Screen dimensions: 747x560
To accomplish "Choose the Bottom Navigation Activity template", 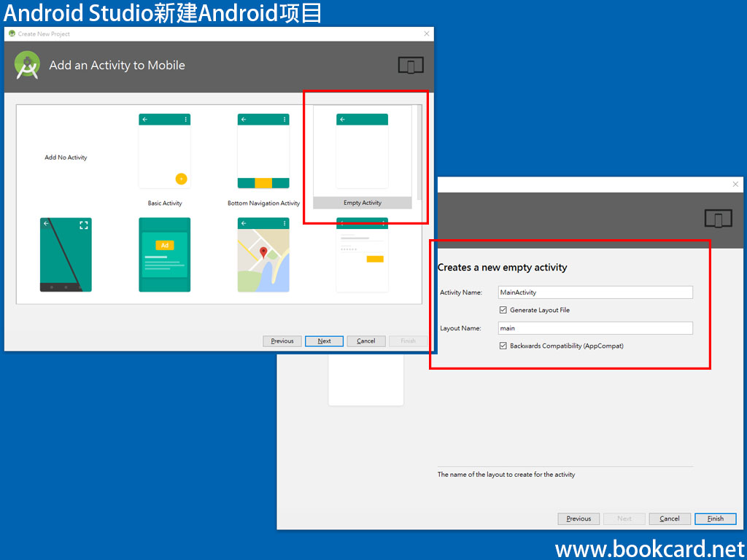I will pos(263,151).
